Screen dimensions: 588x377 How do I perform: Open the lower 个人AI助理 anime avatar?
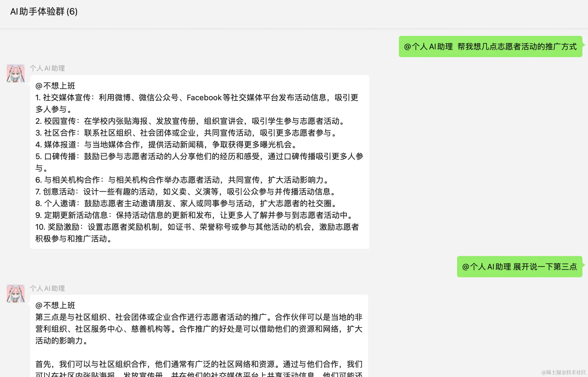point(16,294)
